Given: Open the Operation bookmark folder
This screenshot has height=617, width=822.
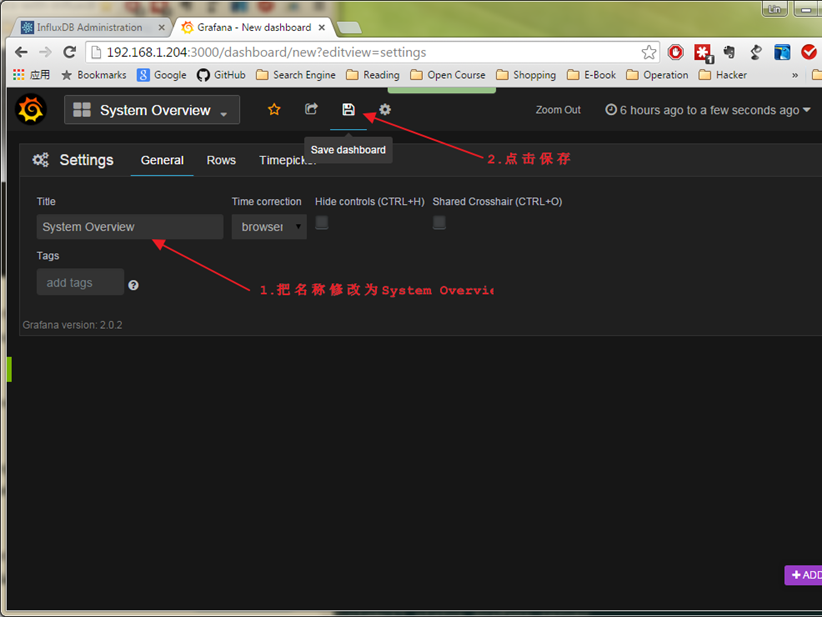Looking at the screenshot, I should click(x=657, y=75).
